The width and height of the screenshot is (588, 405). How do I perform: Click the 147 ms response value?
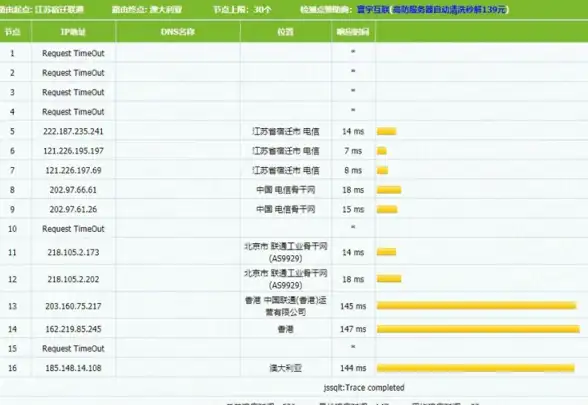coord(353,329)
